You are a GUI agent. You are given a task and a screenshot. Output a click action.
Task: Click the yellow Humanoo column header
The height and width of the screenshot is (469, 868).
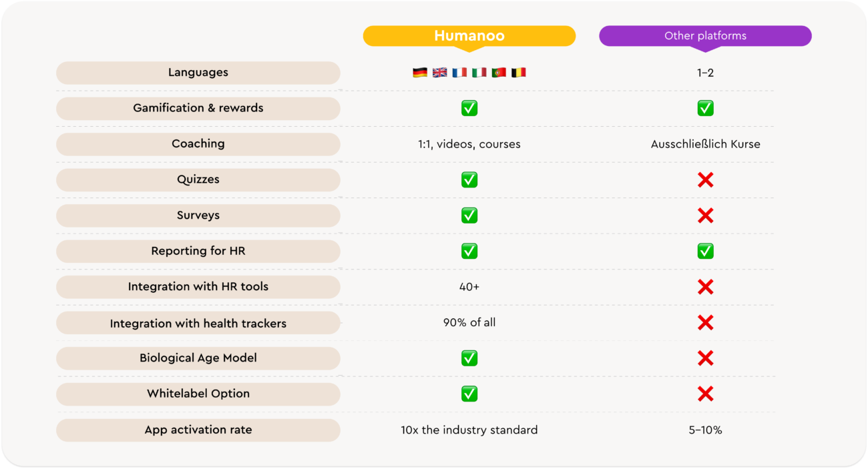(469, 36)
